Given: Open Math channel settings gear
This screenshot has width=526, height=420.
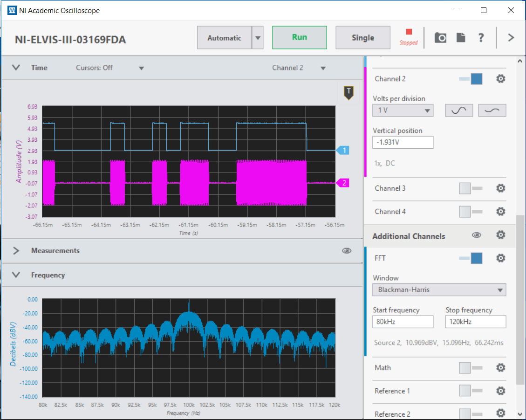Looking at the screenshot, I should click(500, 368).
